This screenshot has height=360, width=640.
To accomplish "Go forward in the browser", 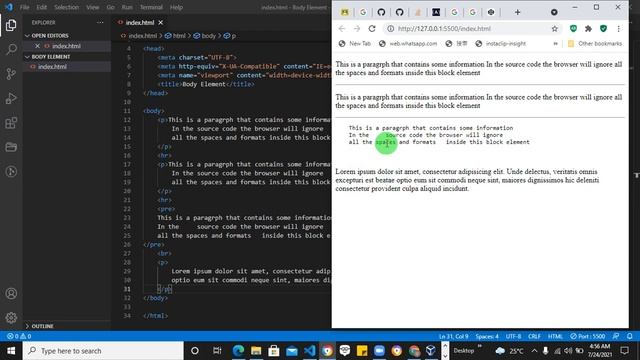I will pos(357,29).
